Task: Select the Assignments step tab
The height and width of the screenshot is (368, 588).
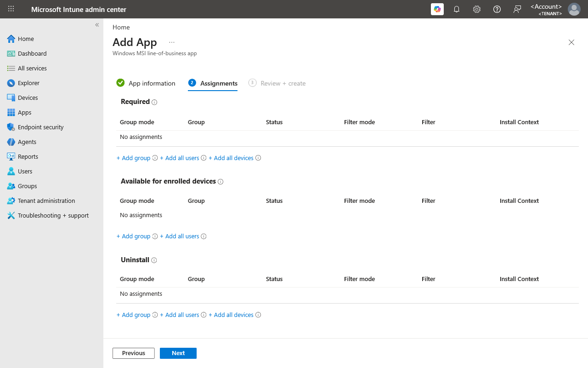Action: (x=213, y=83)
